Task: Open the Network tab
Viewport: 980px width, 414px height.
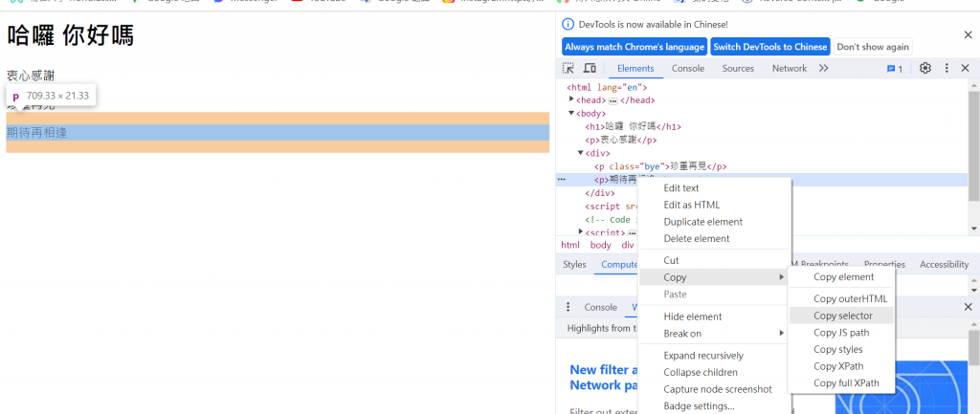Action: click(790, 69)
